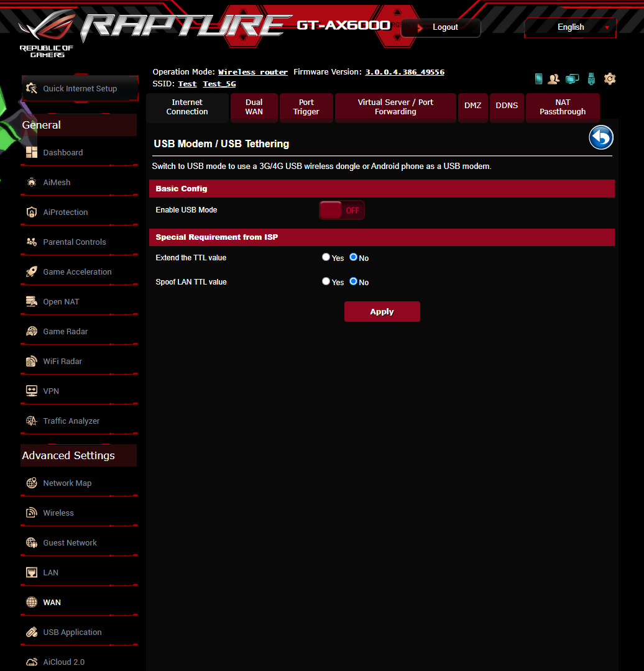Select No for Extend the TTL value
The height and width of the screenshot is (671, 644).
click(x=353, y=257)
